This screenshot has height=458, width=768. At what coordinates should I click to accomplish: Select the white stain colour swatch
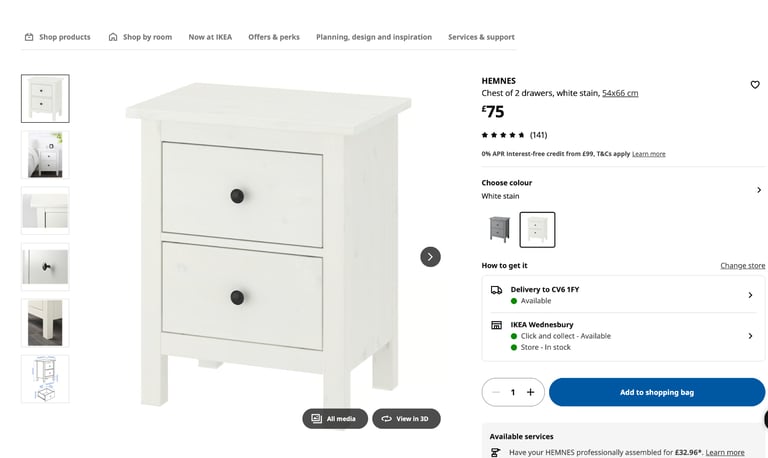(x=537, y=229)
